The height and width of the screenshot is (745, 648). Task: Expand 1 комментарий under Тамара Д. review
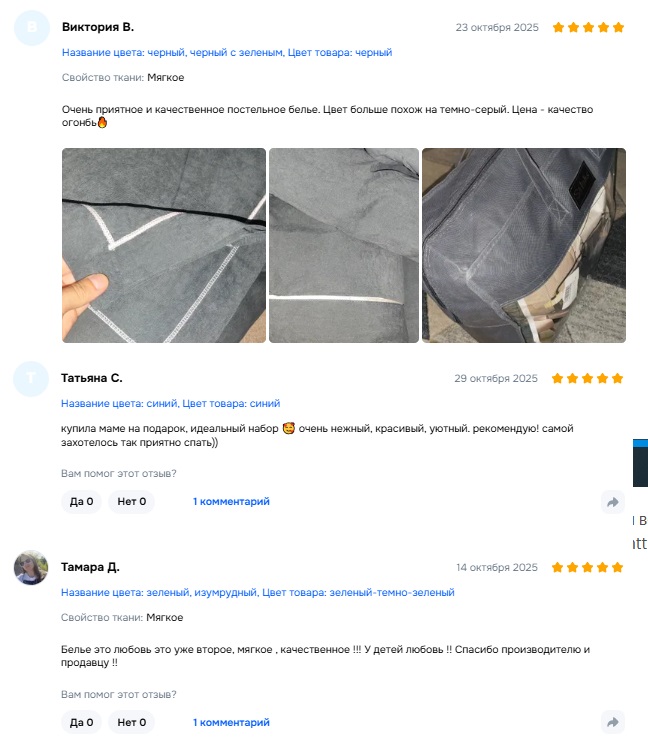coord(231,722)
